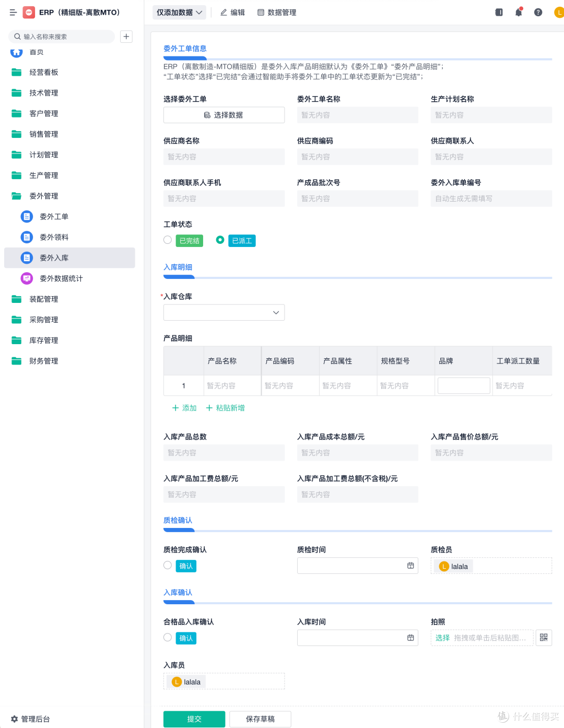Click the 产品名称 column header

point(232,361)
